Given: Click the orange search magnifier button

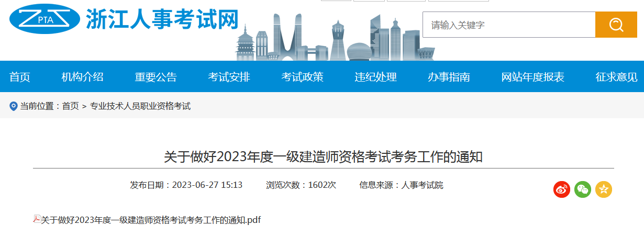Looking at the screenshot, I should (615, 25).
